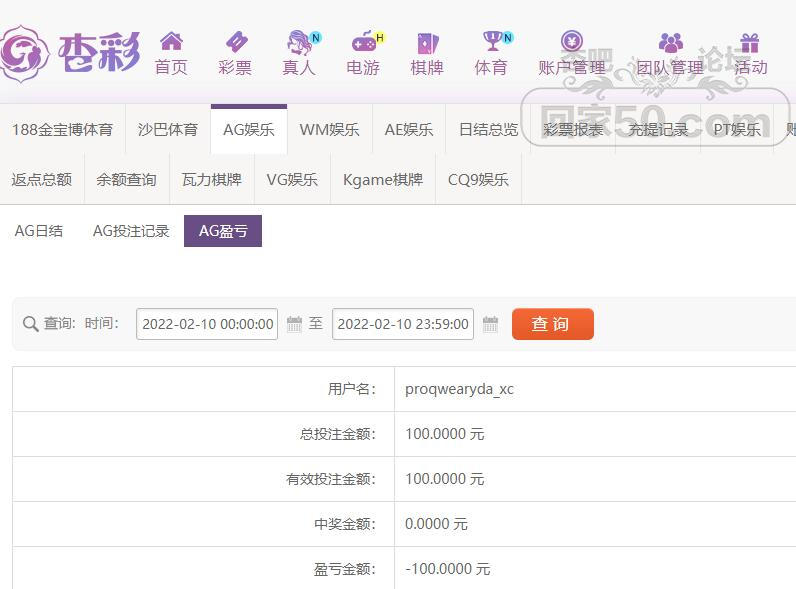
Task: Click the 总投注金额 value 100.0000 元
Action: 445,434
